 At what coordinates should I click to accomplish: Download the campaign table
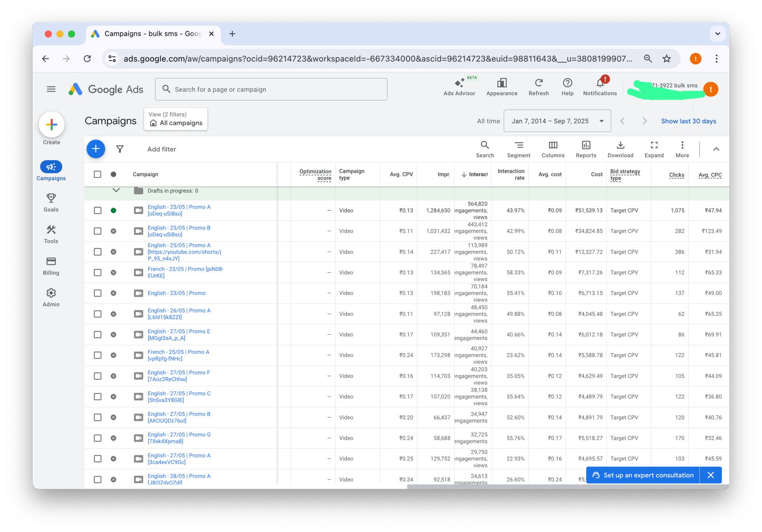(x=621, y=149)
